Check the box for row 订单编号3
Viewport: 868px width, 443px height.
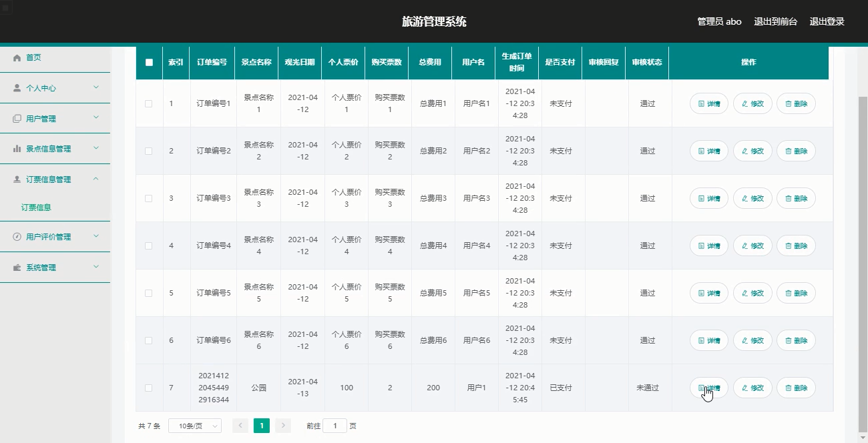[149, 198]
